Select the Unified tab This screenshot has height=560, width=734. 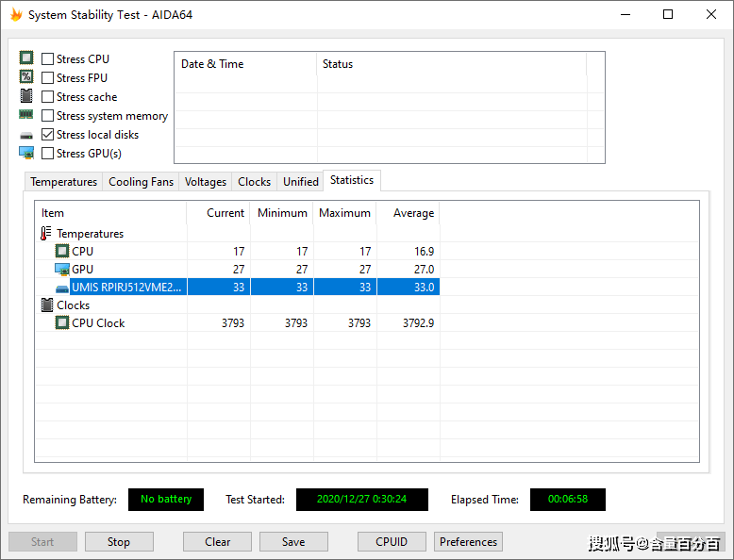[301, 182]
